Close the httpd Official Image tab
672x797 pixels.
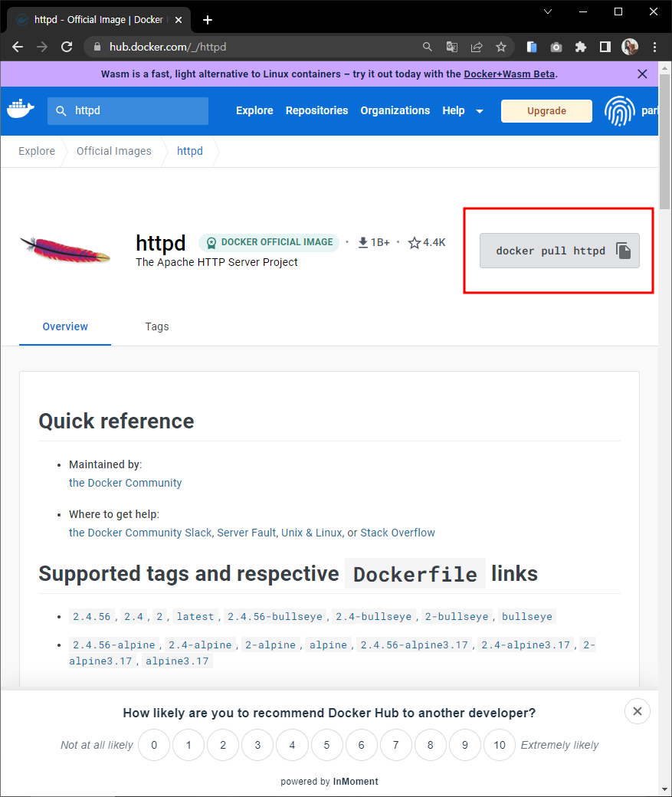click(x=179, y=20)
